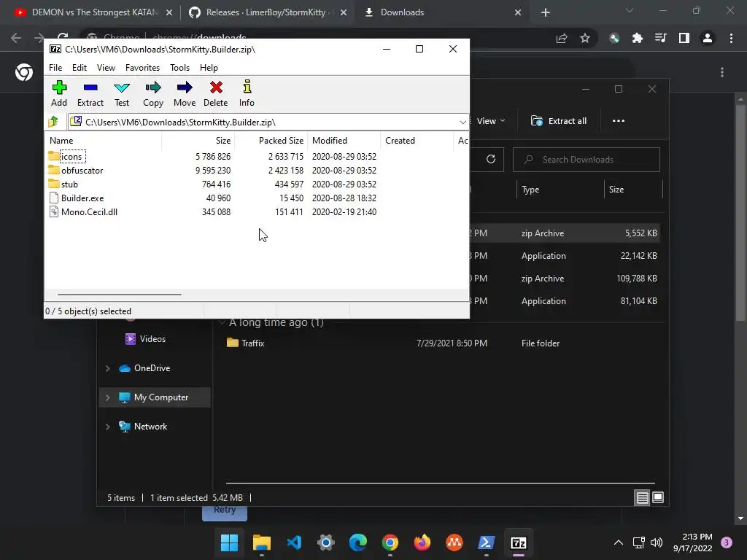Open Videos in Explorer navigation pane
The width and height of the screenshot is (747, 560).
coord(145,338)
